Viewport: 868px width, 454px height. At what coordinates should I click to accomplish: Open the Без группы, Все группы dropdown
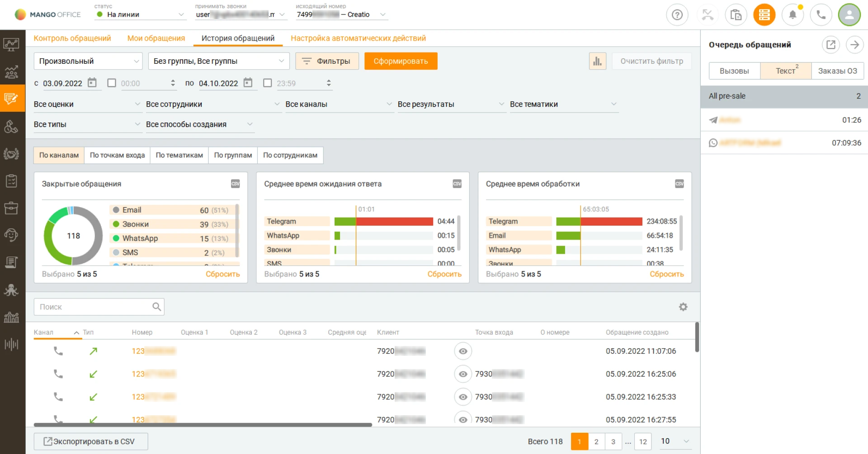(218, 61)
